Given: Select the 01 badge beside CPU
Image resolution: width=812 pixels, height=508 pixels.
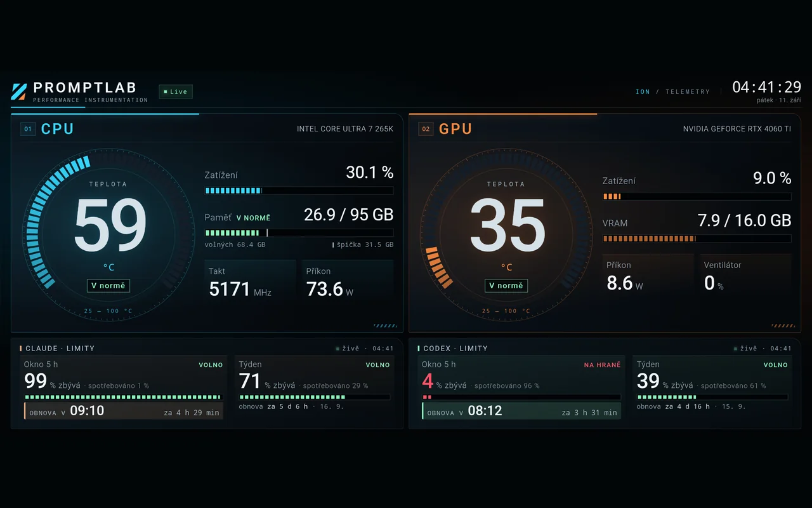Looking at the screenshot, I should pyautogui.click(x=28, y=129).
